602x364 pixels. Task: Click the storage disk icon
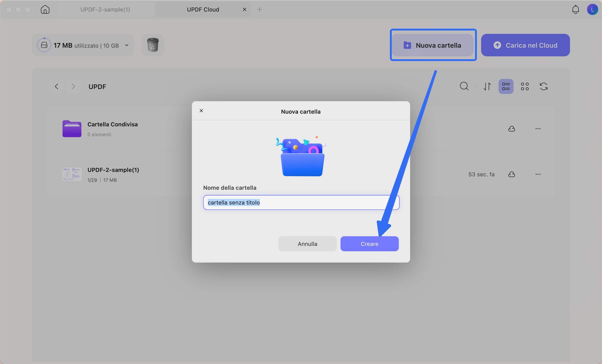pyautogui.click(x=44, y=45)
